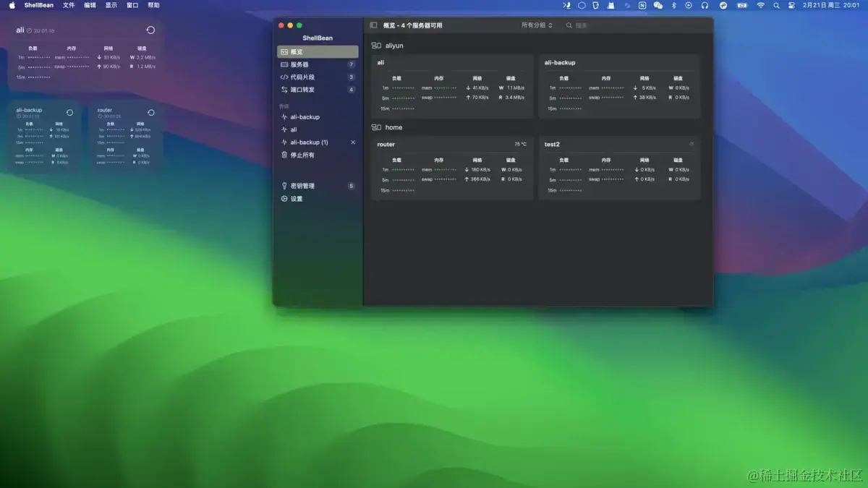Screen dimensions: 868x488
Task: Click the ali-backup title in the small widget
Action: (29, 110)
